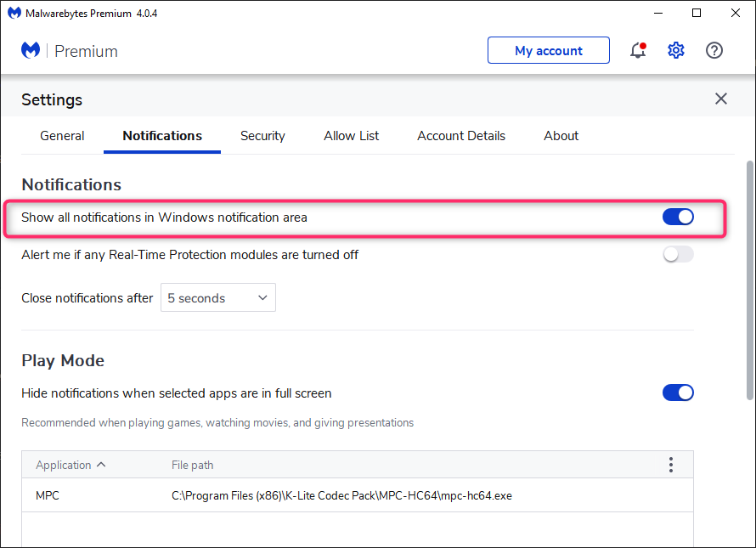
Task: Go to the Allow List tab
Action: tap(351, 136)
